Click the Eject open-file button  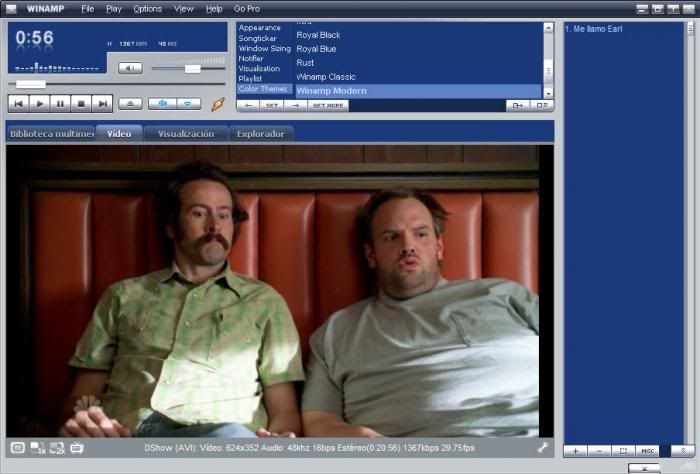(130, 104)
